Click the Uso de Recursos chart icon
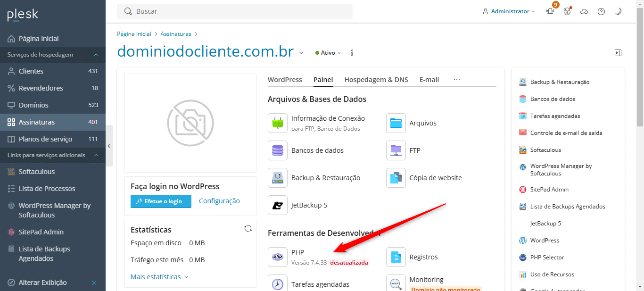The width and height of the screenshot is (644, 291). 523,274
